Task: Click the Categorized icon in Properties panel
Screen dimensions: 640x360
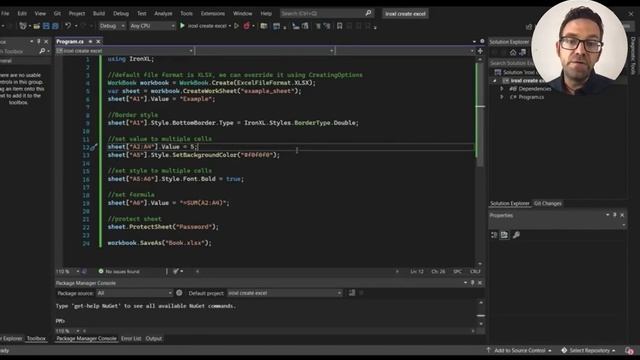Action: [x=494, y=235]
